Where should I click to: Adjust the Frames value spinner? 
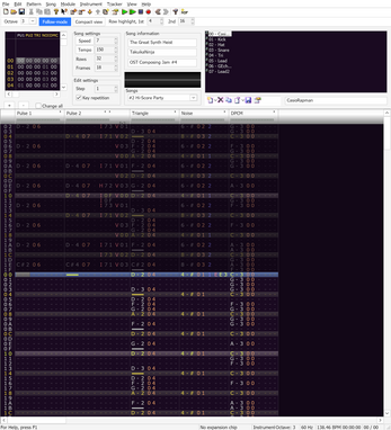tap(116, 68)
